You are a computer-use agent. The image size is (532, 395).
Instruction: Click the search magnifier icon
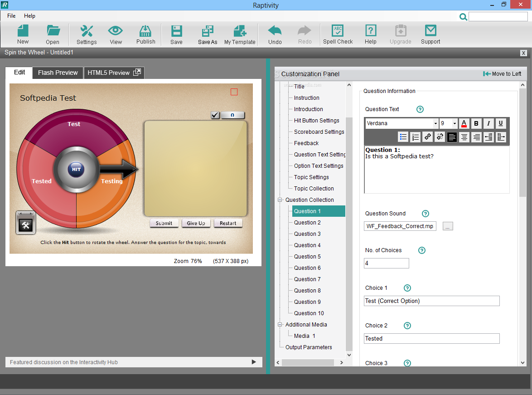(x=463, y=17)
